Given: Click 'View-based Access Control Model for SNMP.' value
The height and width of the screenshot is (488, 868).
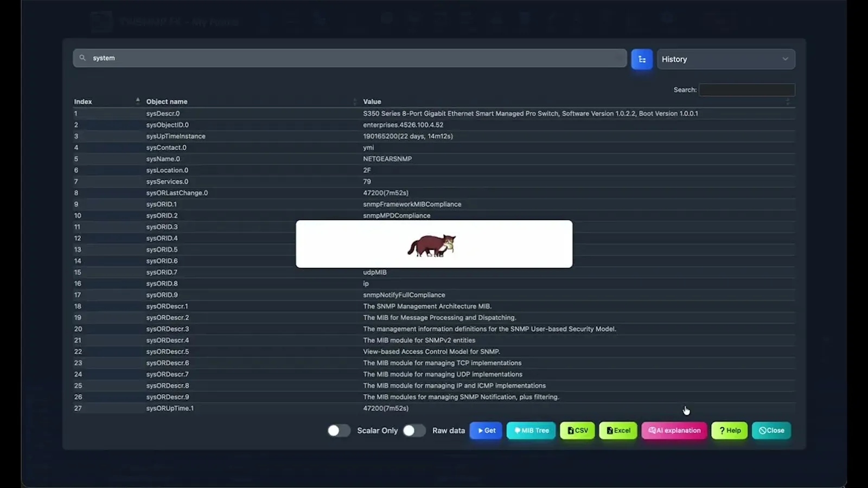Looking at the screenshot, I should click(x=432, y=351).
